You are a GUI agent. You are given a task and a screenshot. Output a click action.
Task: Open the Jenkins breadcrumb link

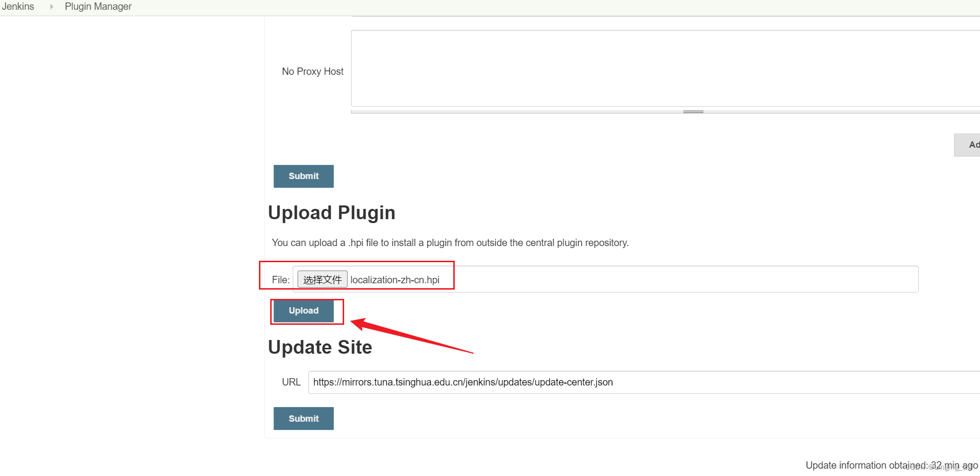point(18,6)
